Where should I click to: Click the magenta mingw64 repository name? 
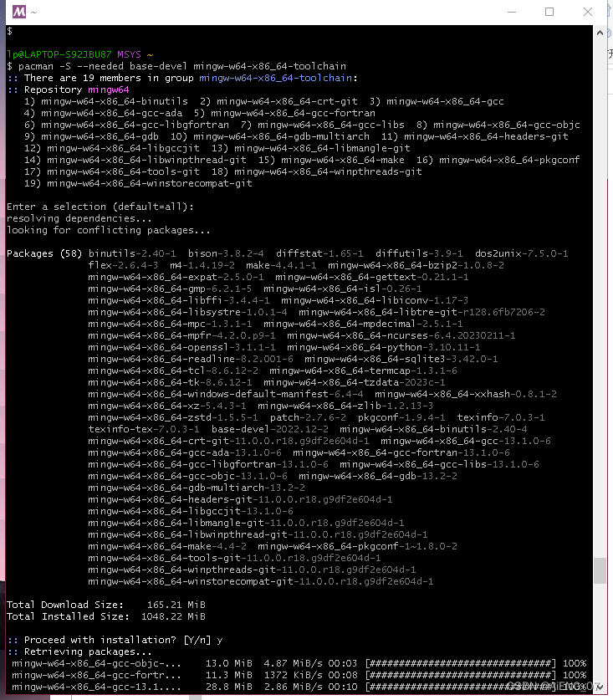tap(109, 89)
